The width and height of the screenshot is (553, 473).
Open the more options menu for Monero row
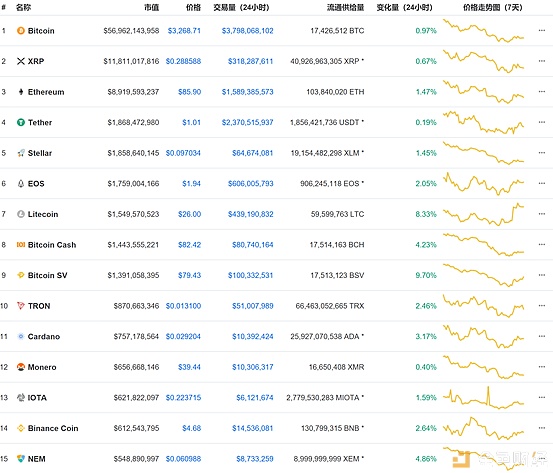(x=542, y=367)
